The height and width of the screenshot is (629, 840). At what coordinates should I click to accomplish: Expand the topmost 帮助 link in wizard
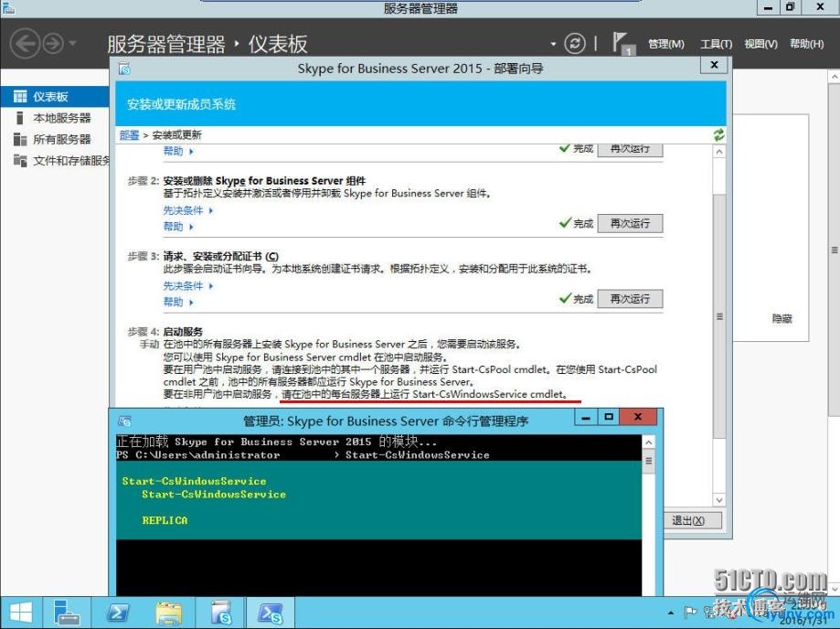[x=178, y=151]
